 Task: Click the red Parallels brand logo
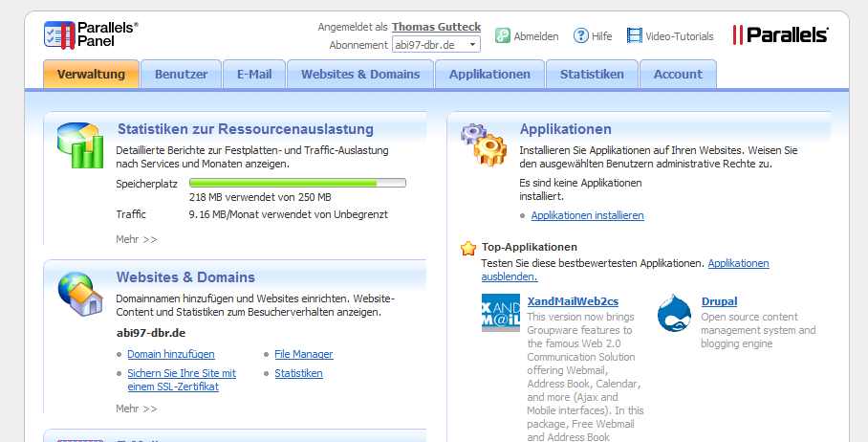tap(781, 34)
